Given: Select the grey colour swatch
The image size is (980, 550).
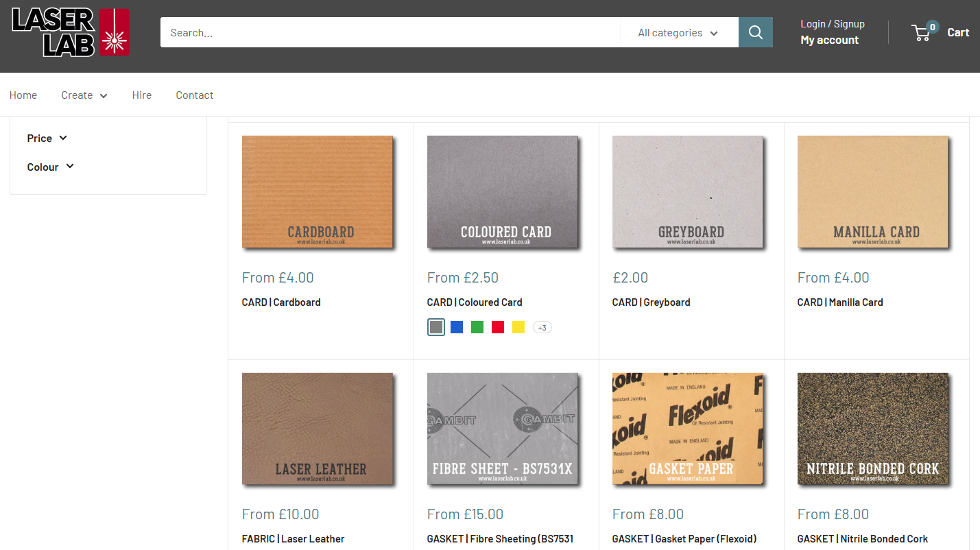Looking at the screenshot, I should pyautogui.click(x=436, y=327).
